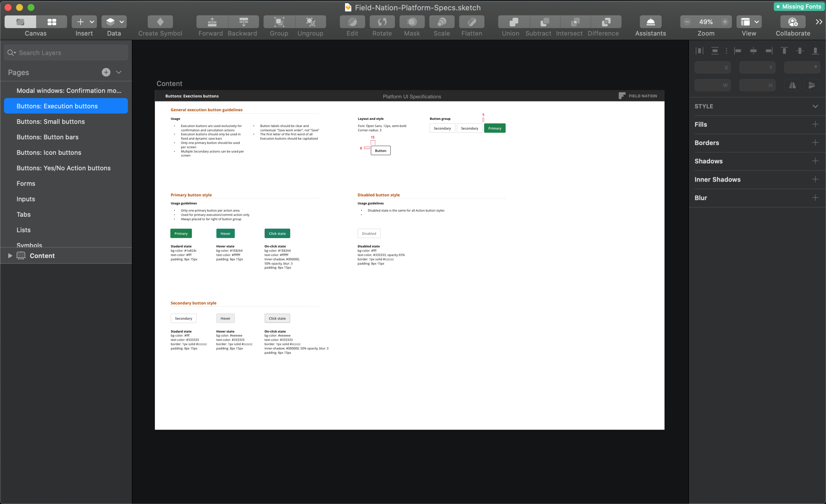
Task: Open the Inputs page
Action: pos(66,199)
